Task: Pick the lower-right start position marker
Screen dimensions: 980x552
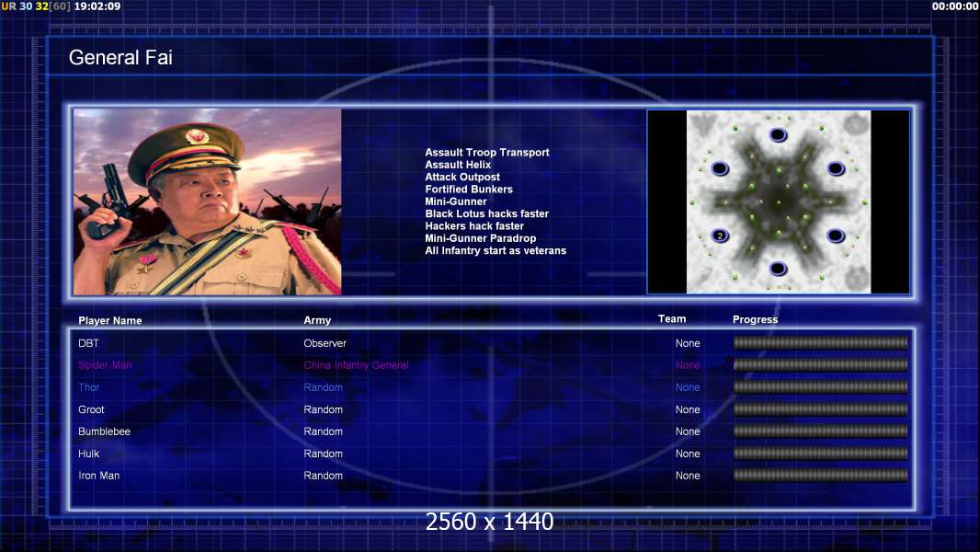Action: point(836,236)
